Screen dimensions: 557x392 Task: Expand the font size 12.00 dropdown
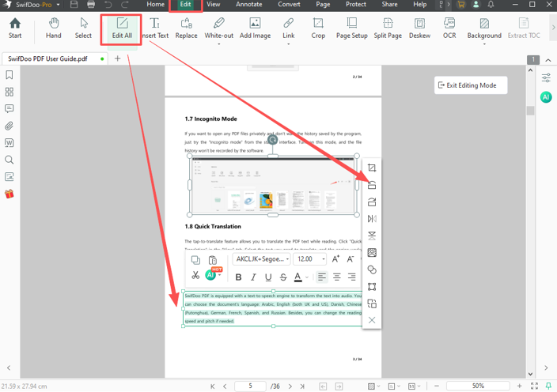323,259
